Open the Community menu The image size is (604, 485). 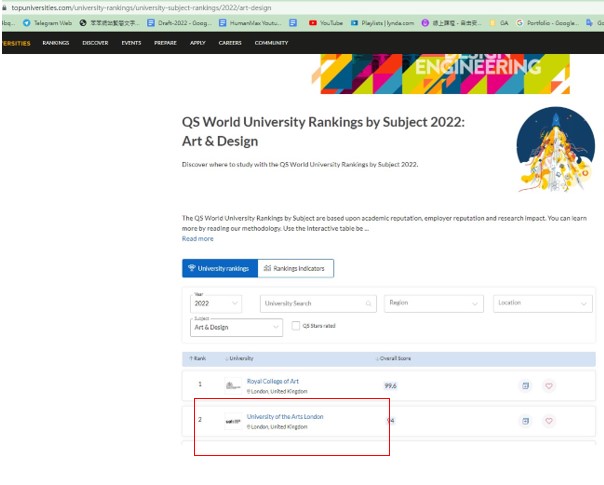click(x=271, y=43)
